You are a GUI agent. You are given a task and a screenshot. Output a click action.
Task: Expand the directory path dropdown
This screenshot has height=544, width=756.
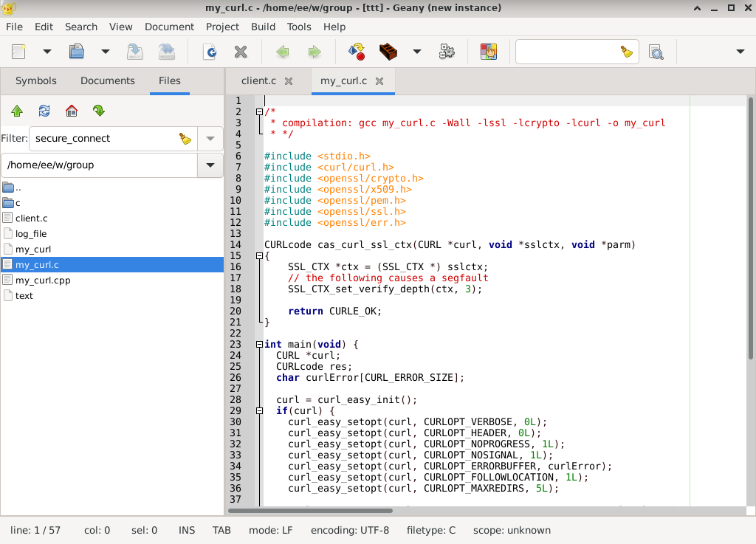pyautogui.click(x=210, y=165)
